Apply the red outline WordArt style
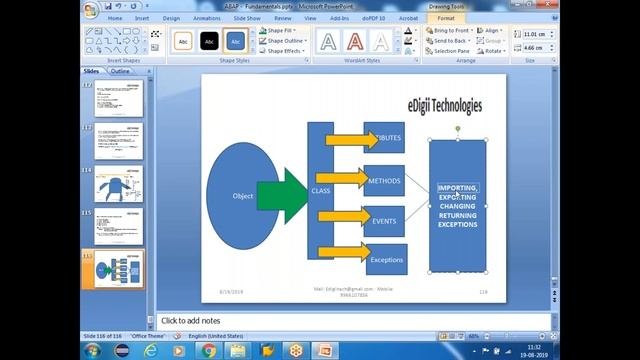 point(355,41)
